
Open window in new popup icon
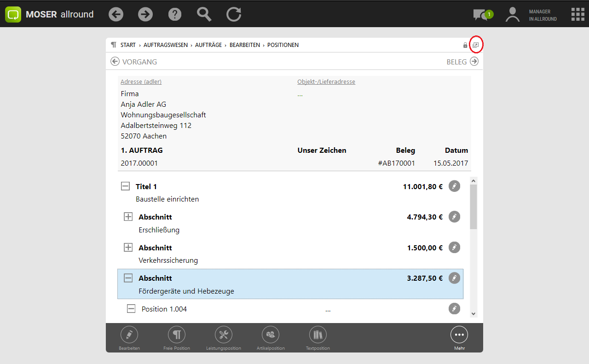pos(476,45)
